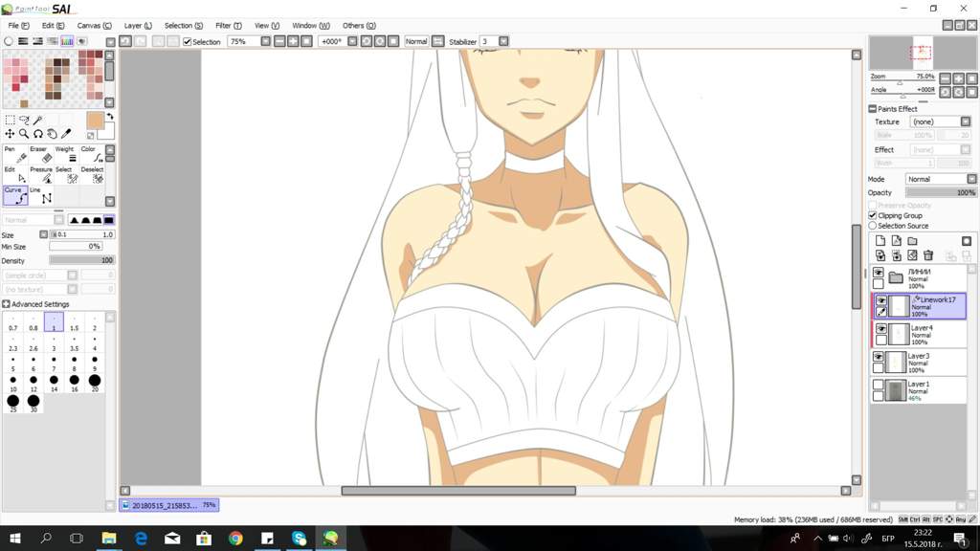980x551 pixels.
Task: Activate the Line tool
Action: coord(40,195)
